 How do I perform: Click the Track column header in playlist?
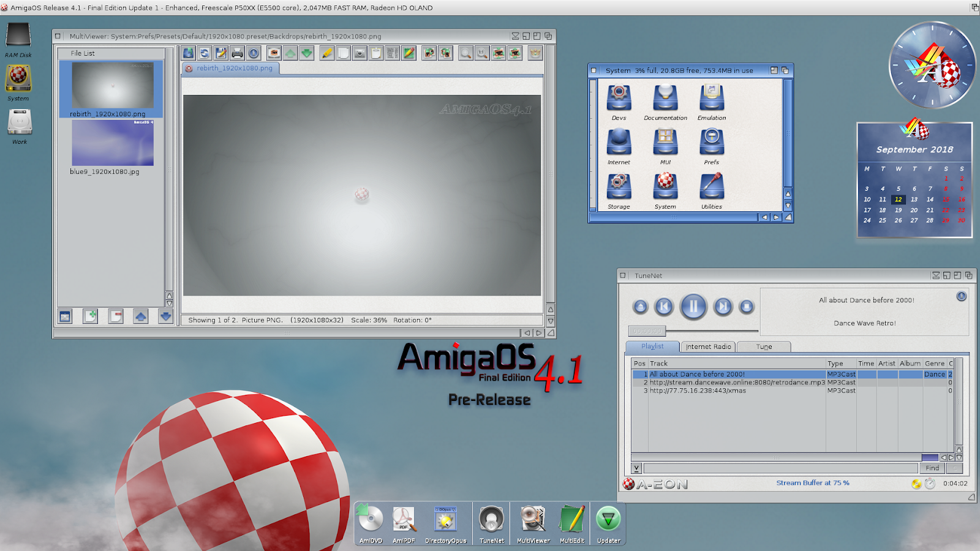click(737, 363)
